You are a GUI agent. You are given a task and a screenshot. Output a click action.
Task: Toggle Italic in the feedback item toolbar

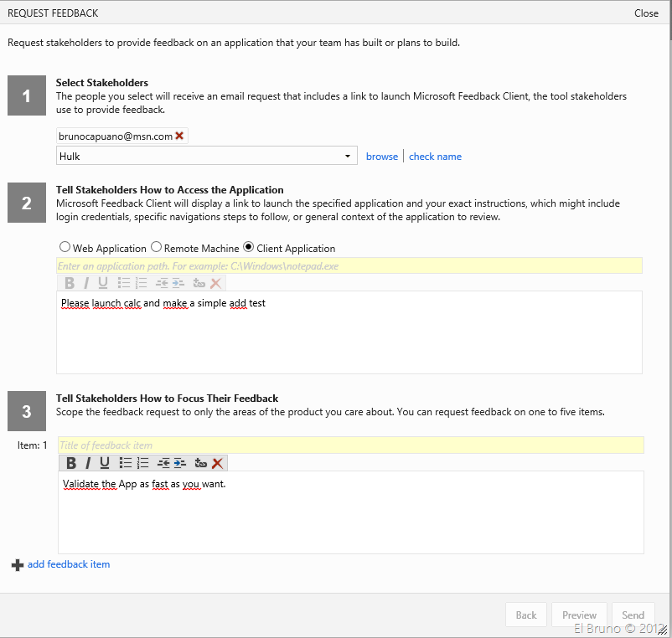88,463
